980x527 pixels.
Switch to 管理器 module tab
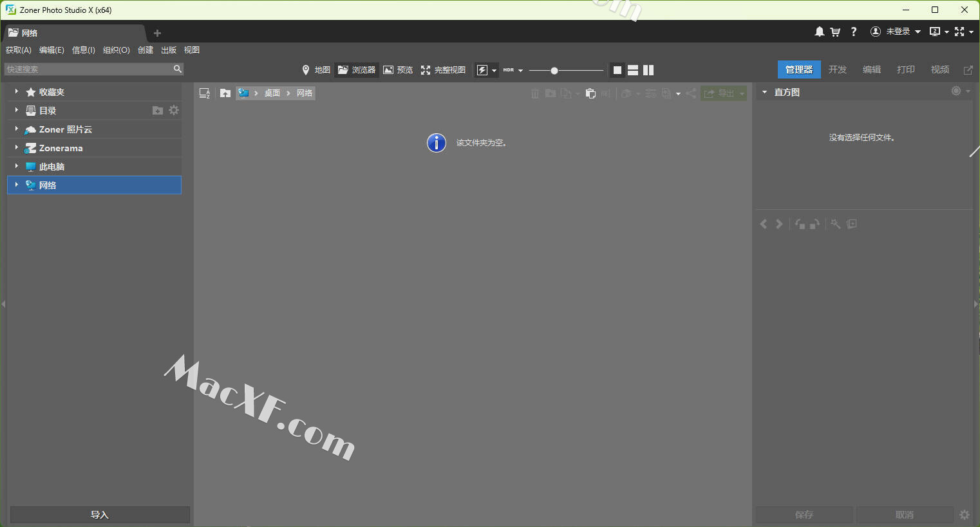pos(799,69)
